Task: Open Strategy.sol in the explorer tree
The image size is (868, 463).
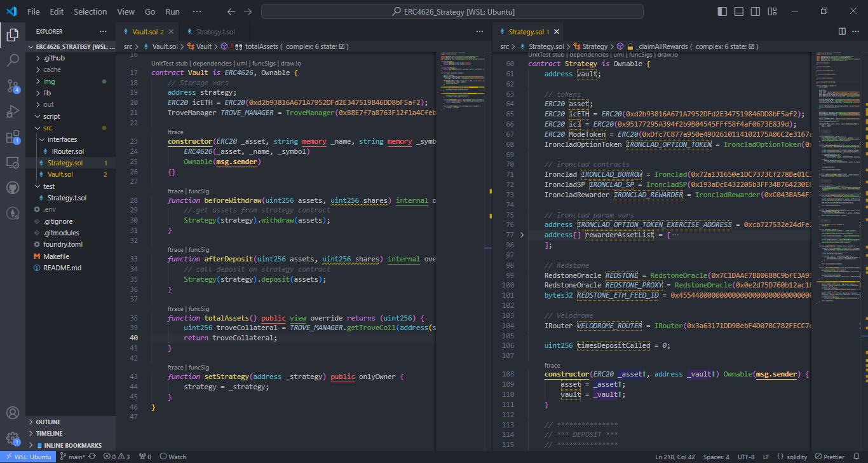Action: (x=71, y=163)
